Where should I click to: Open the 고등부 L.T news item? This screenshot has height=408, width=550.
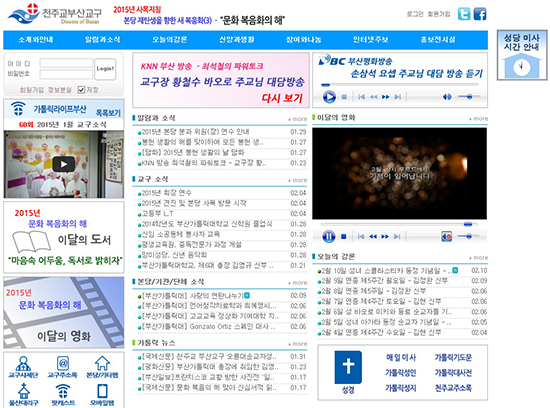[157, 213]
